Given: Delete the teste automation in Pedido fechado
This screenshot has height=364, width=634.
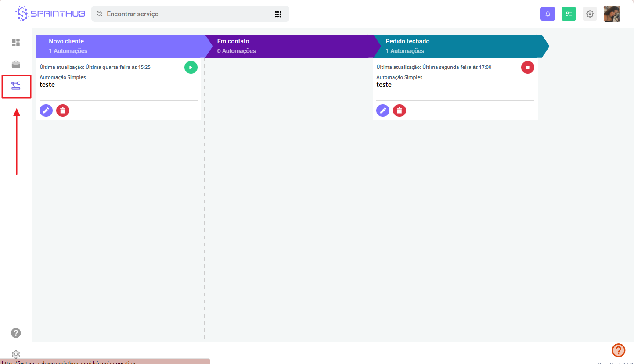Looking at the screenshot, I should pos(400,111).
